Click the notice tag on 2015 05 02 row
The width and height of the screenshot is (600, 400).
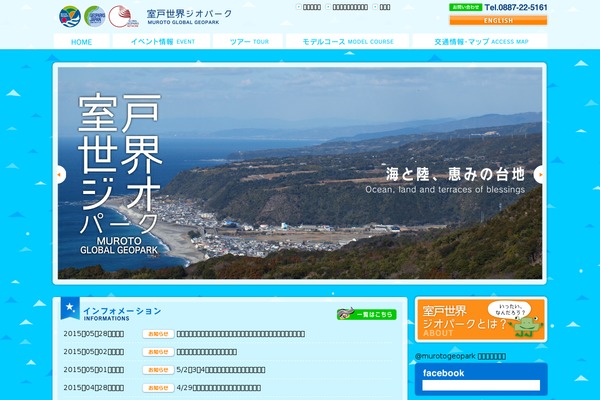pyautogui.click(x=158, y=352)
